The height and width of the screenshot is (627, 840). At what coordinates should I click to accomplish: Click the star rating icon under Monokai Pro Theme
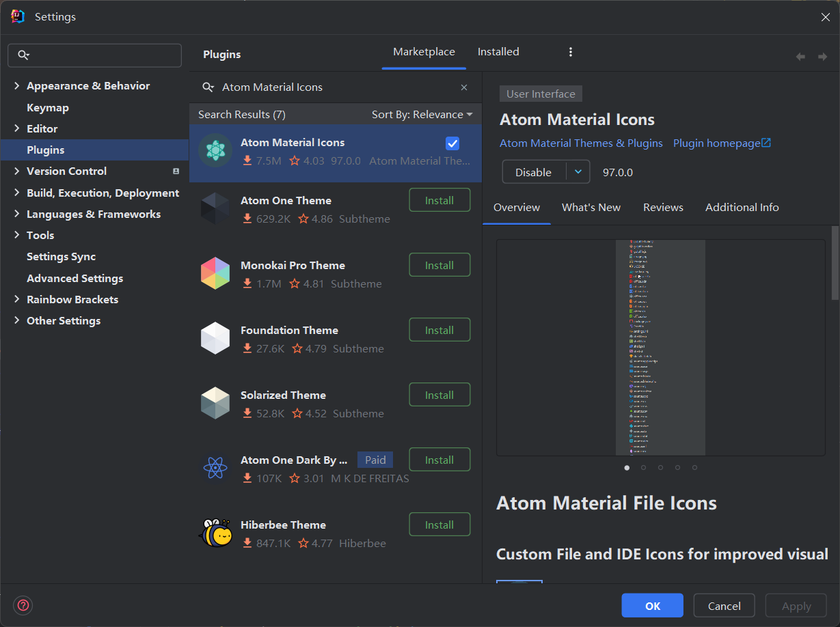[x=295, y=283]
